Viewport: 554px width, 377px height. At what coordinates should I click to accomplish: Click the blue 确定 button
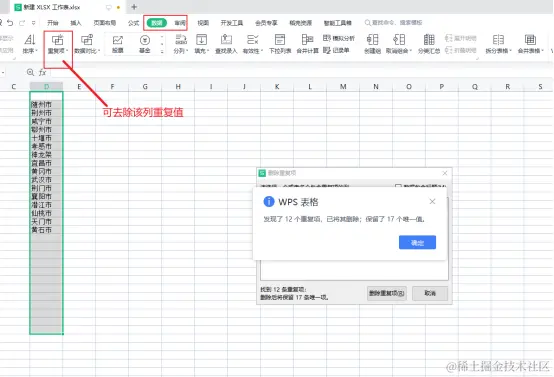click(417, 242)
